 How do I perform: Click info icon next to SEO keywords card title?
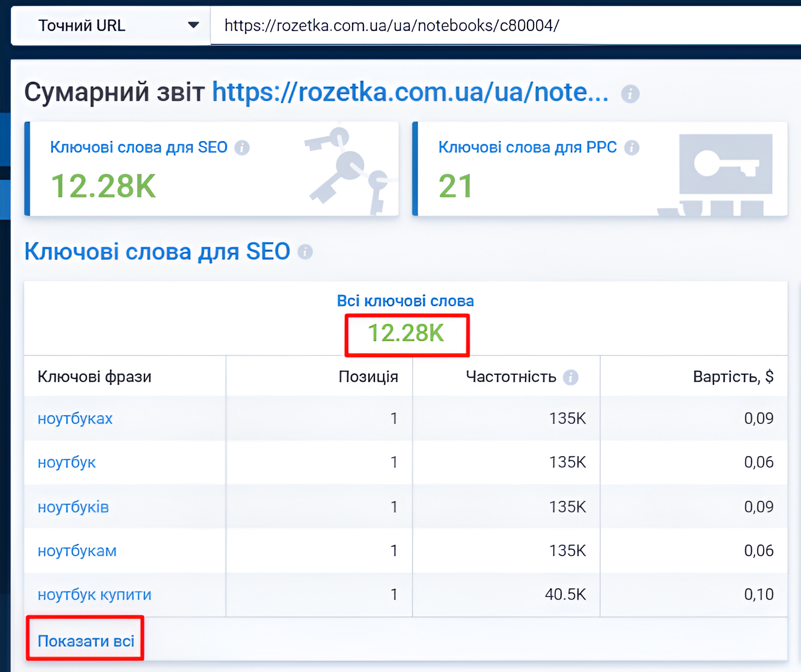pos(242,147)
